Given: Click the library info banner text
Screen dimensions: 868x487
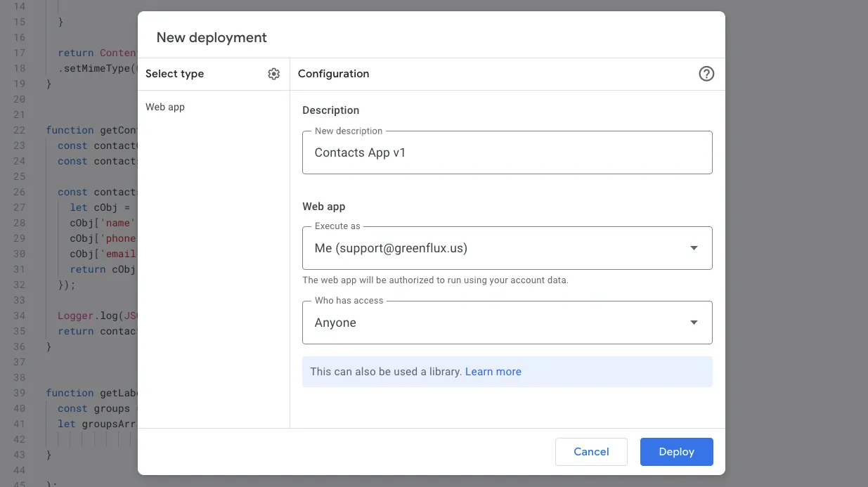Looking at the screenshot, I should (x=387, y=372).
